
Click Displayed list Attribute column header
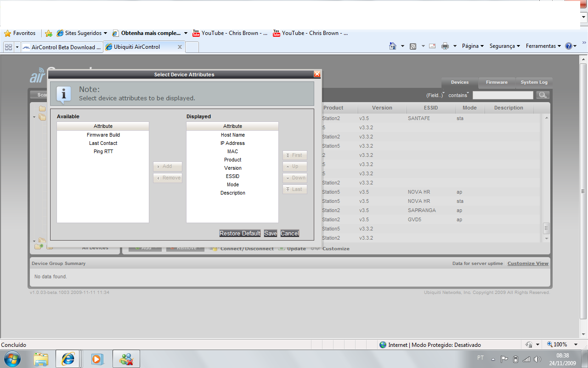(x=232, y=126)
